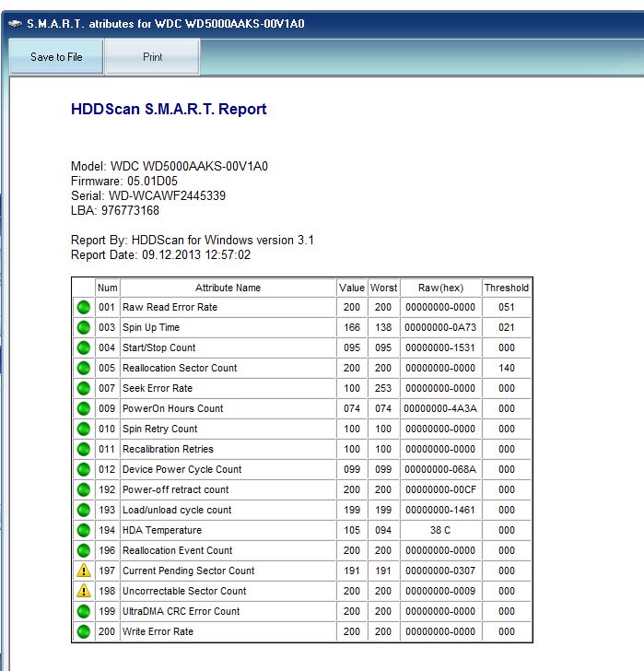The image size is (644, 671).
Task: Click green status icon for PowerOn Hours Count
Action: pyautogui.click(x=84, y=408)
